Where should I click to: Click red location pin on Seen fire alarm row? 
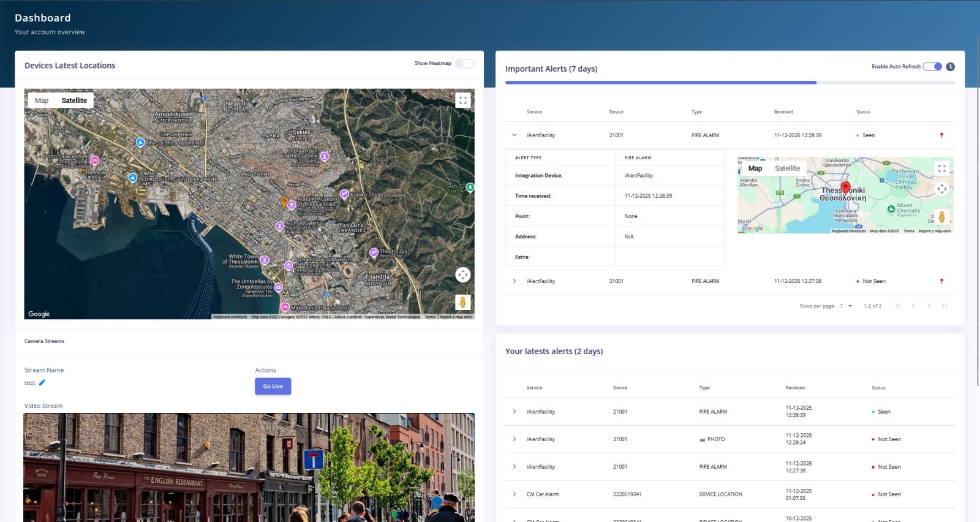941,135
